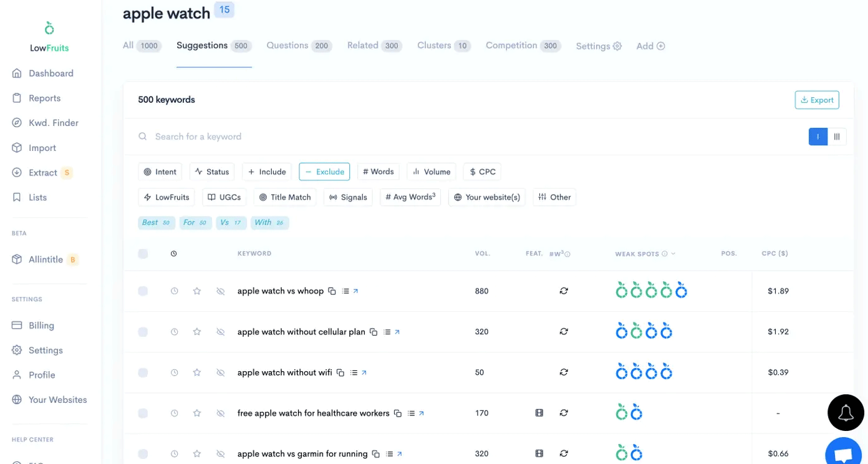Click the Weak Spots info icon
This screenshot has height=464, width=868.
click(x=665, y=254)
